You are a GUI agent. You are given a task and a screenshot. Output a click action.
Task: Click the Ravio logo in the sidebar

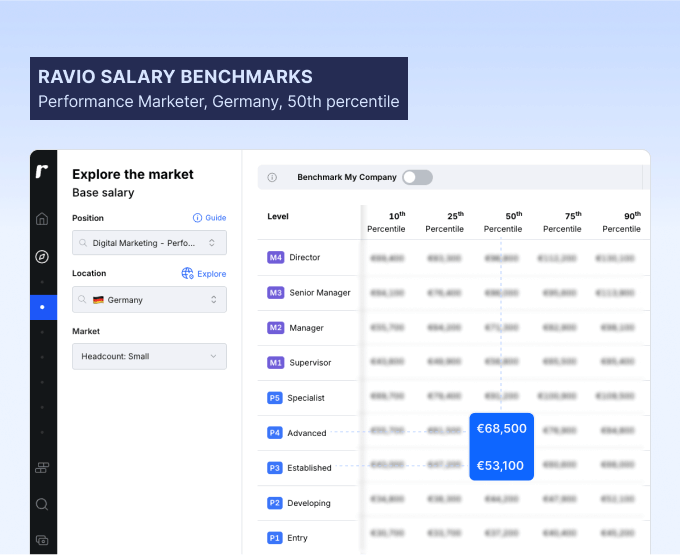point(42,171)
